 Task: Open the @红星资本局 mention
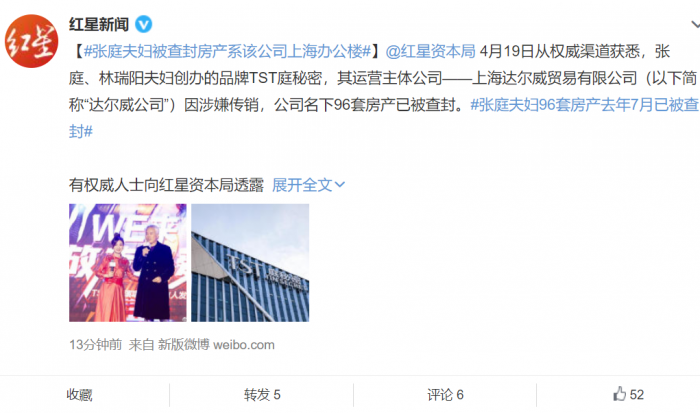(430, 51)
